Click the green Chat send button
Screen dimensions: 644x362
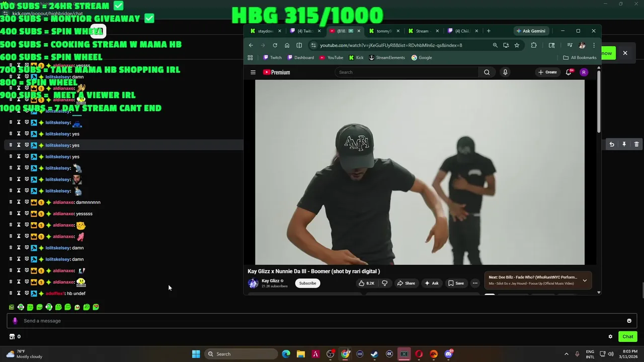point(628,337)
